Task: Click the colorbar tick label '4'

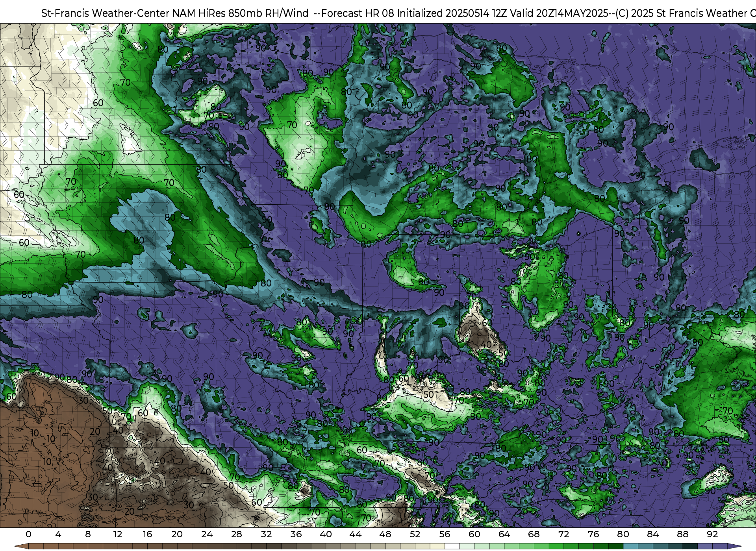Action: click(58, 534)
